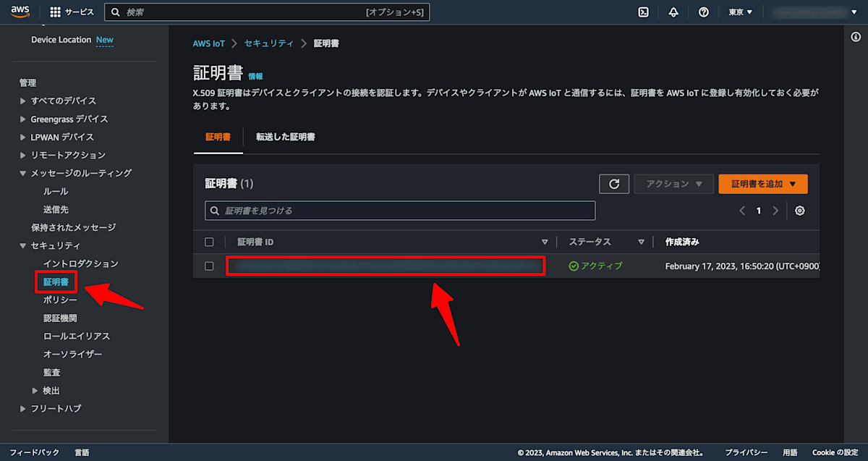Open the サービス grid menu

click(x=72, y=12)
